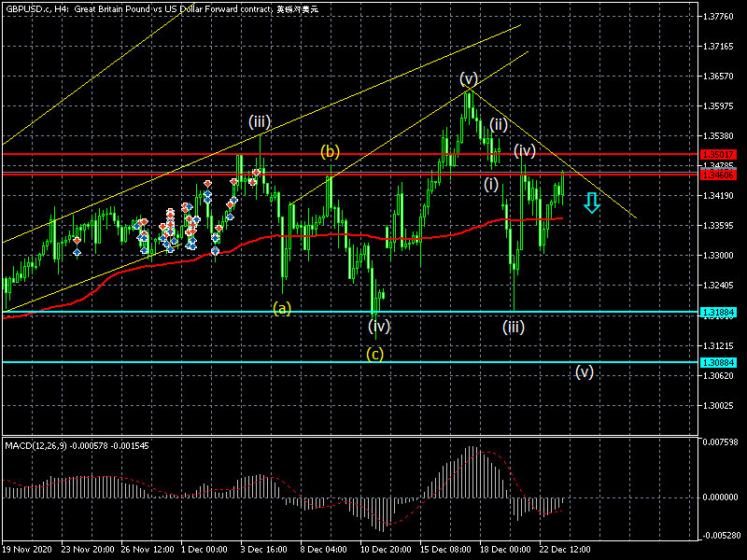
Task: Click the 10 Dec 20:00 time label
Action: pyautogui.click(x=386, y=550)
